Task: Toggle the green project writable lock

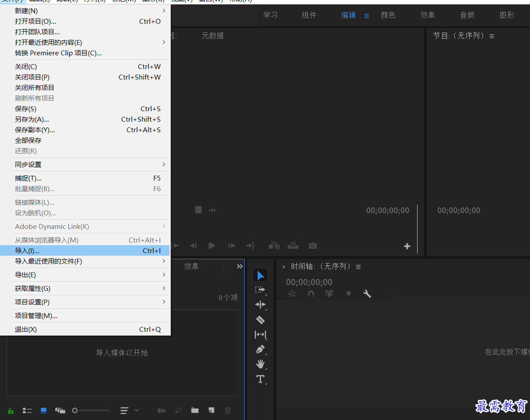Action: (x=11, y=411)
